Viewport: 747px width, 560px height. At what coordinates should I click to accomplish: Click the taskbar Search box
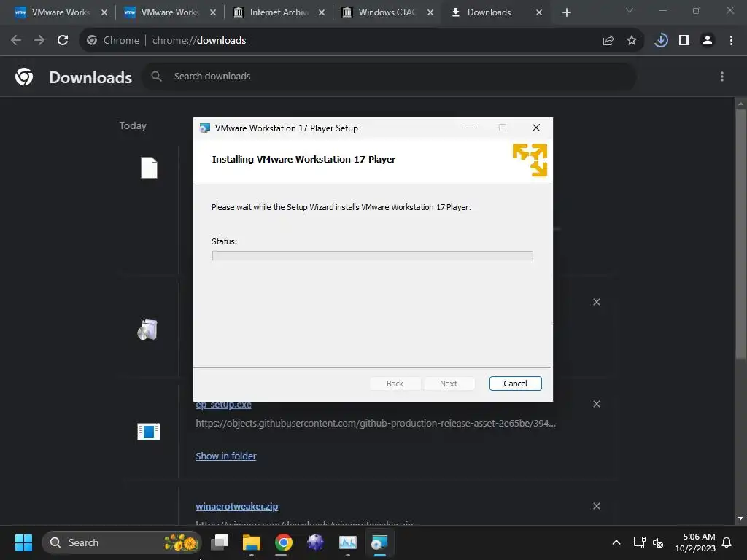tap(122, 542)
